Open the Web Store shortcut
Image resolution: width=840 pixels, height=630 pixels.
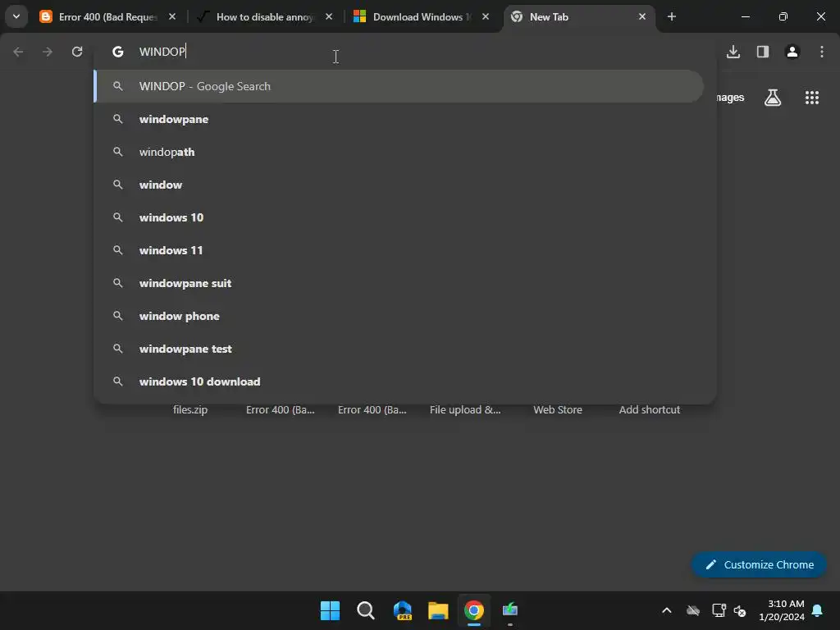pos(558,409)
